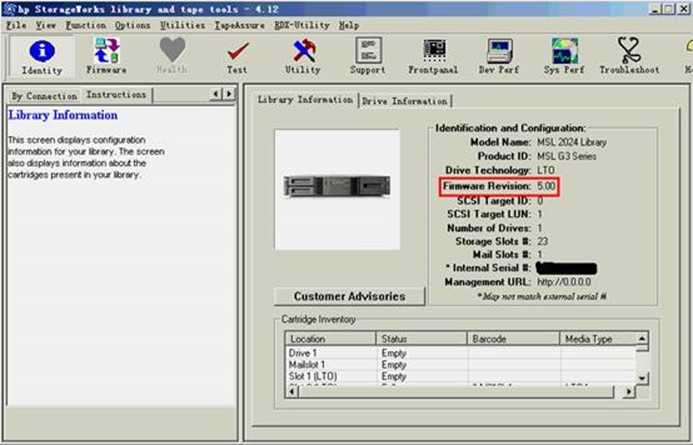693x445 pixels.
Task: Switch to the By Connection tab
Action: (44, 96)
